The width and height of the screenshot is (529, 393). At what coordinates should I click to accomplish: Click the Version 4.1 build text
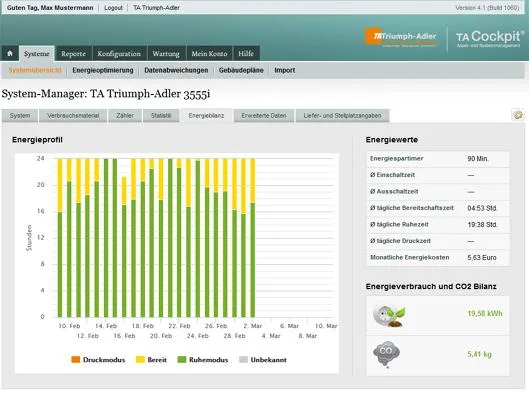487,7
